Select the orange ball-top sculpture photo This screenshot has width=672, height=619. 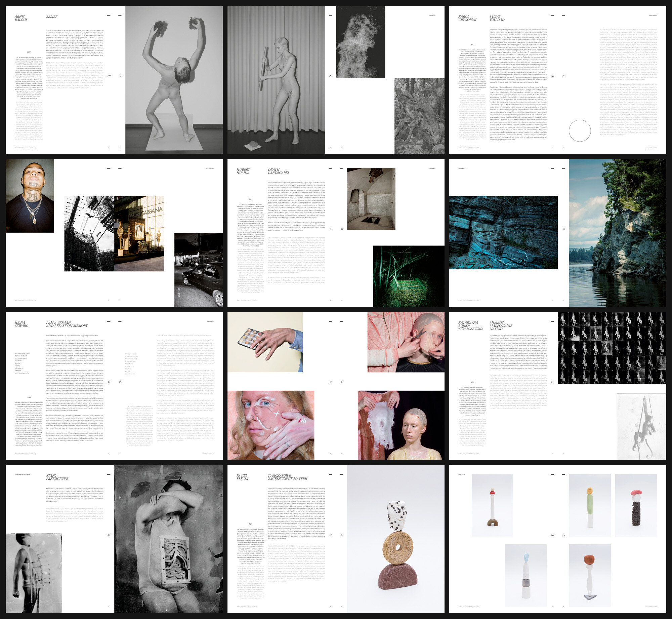(590, 576)
